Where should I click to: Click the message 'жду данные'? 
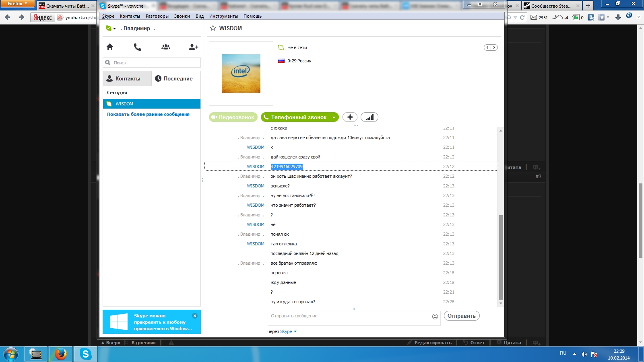pyautogui.click(x=283, y=282)
